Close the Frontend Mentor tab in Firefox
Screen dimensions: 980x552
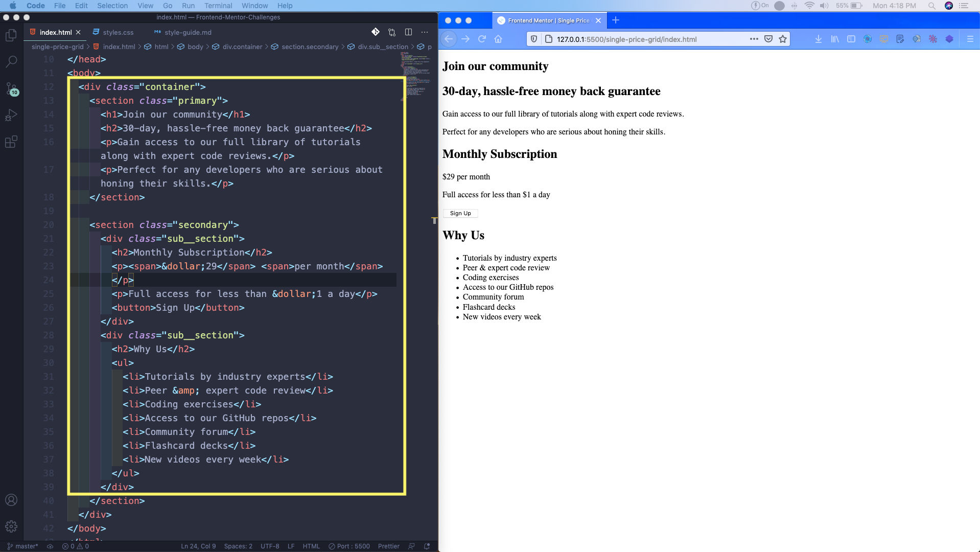(x=598, y=20)
